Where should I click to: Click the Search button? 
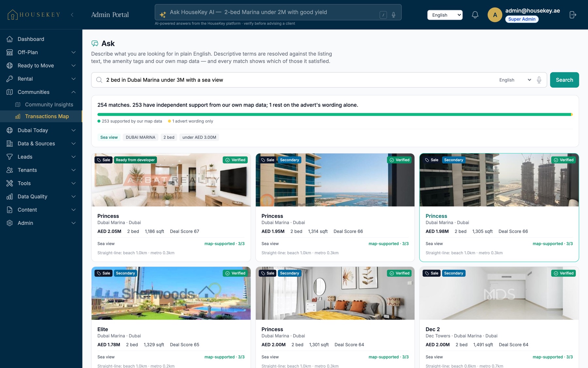pyautogui.click(x=564, y=80)
